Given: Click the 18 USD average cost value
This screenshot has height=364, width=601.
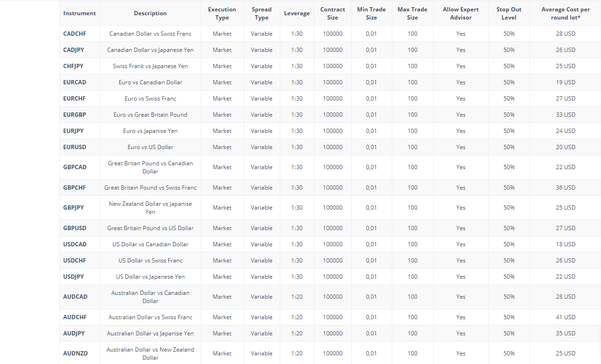Looking at the screenshot, I should click(x=566, y=244).
